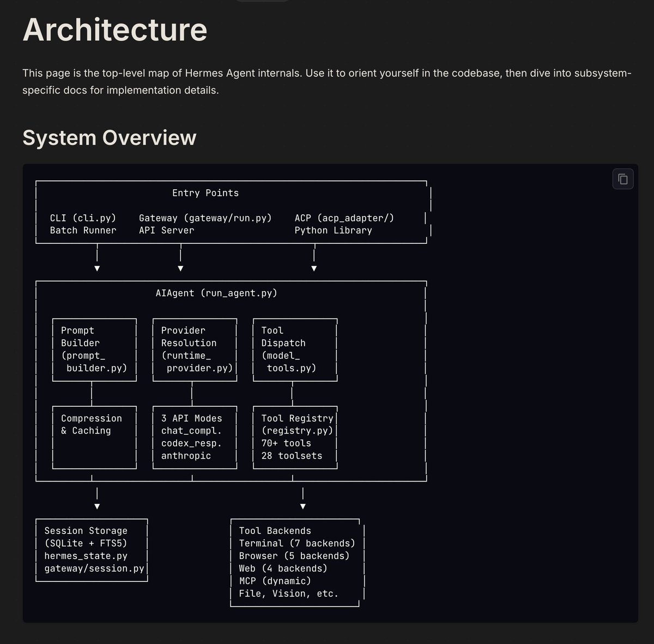
Task: Click the intro paragraph about Hermes Agent
Action: click(327, 82)
